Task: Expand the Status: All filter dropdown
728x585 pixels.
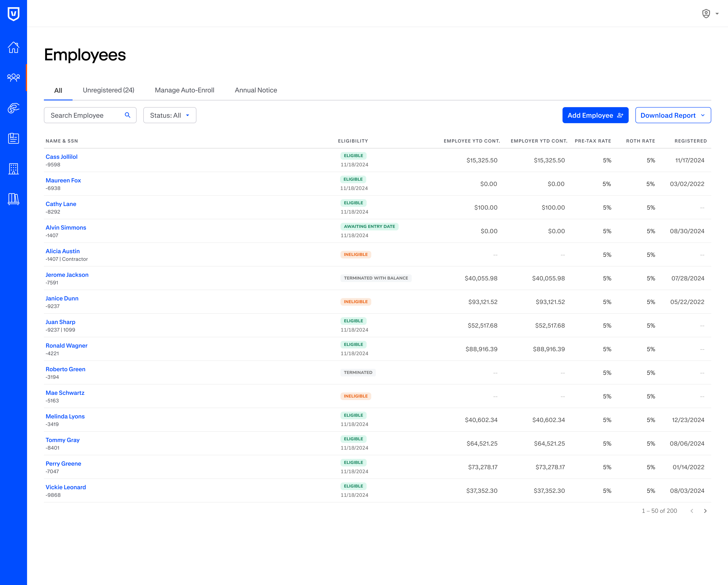Action: pos(170,115)
